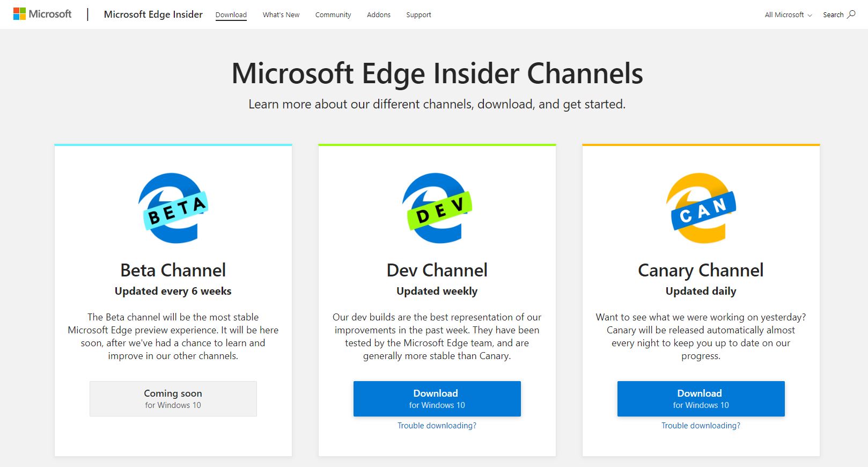Click the Beta Channel heading
Screen dimensions: 868x467
coord(173,270)
